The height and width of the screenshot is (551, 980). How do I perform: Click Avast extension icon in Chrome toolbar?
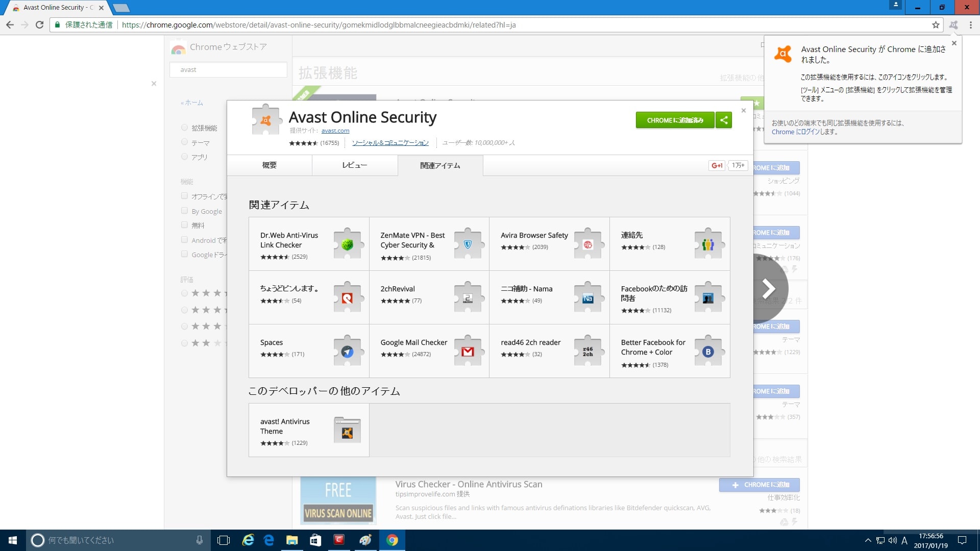pos(953,24)
